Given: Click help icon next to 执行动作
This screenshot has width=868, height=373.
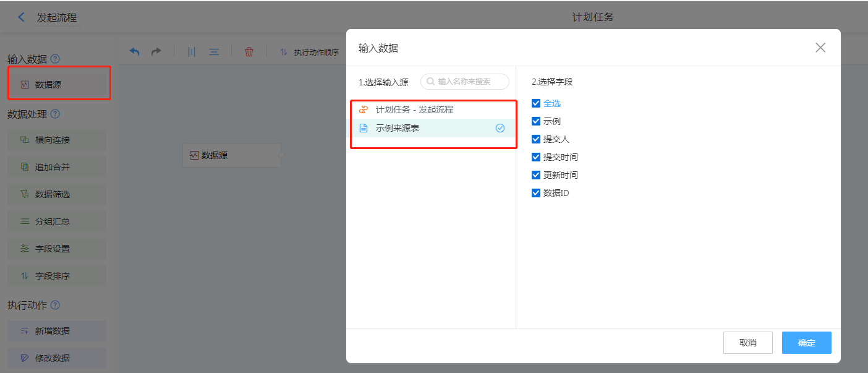Looking at the screenshot, I should point(56,305).
